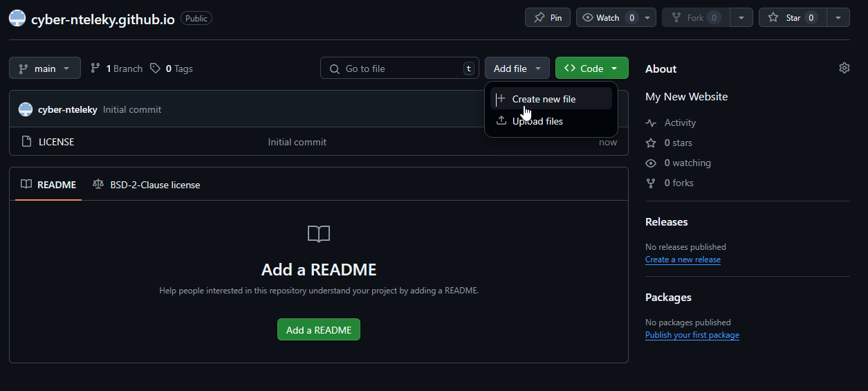Pin this repository
Viewport: 868px width, 391px height.
click(x=548, y=17)
